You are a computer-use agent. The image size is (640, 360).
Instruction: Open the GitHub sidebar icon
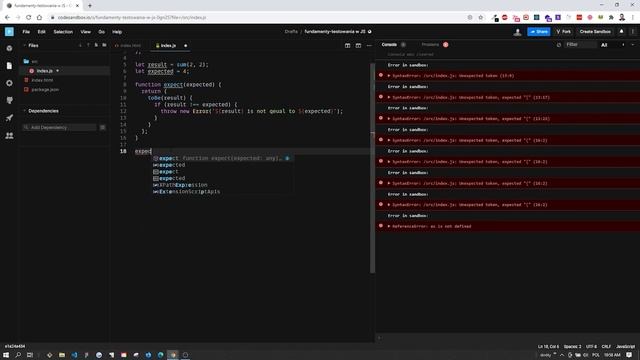coord(9,100)
